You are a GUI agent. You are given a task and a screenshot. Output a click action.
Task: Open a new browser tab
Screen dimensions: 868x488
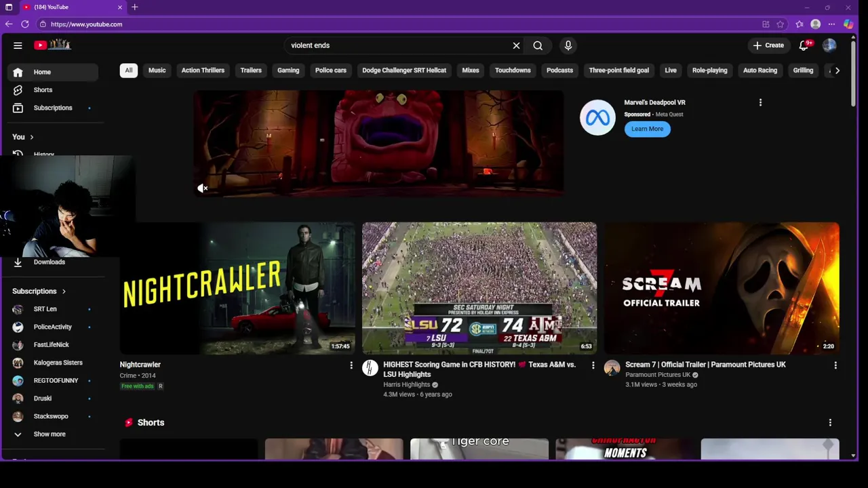pyautogui.click(x=134, y=7)
